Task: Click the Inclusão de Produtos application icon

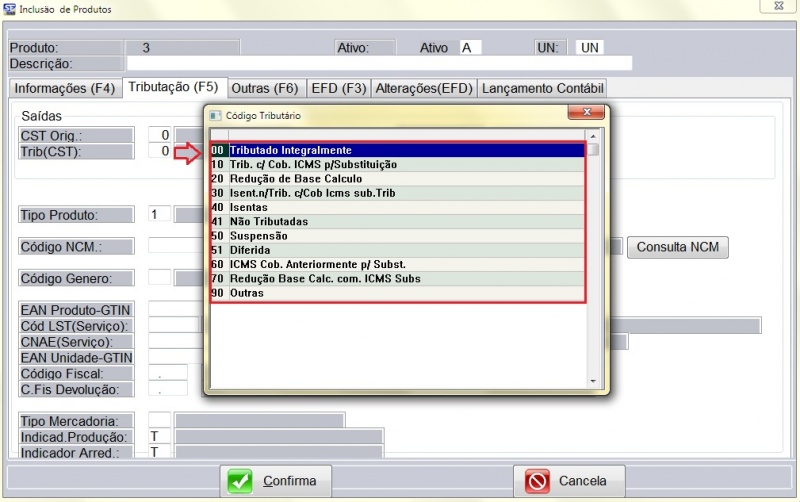Action: click(x=10, y=9)
